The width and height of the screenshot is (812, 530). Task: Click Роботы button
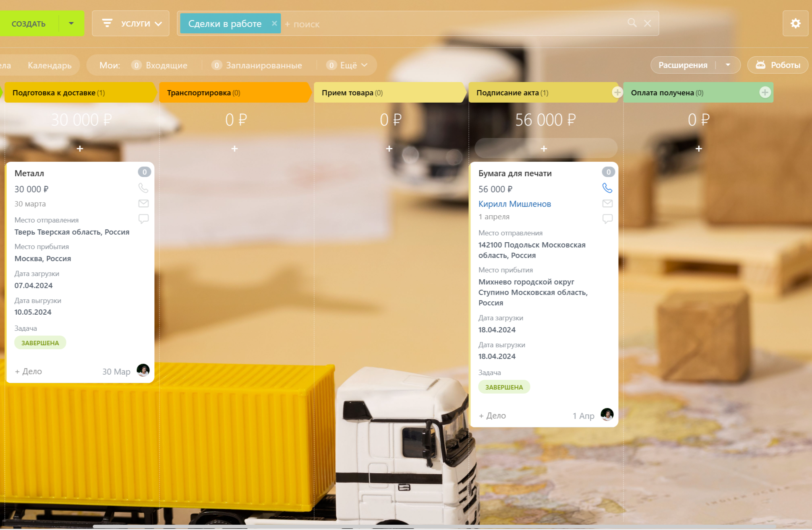(778, 65)
